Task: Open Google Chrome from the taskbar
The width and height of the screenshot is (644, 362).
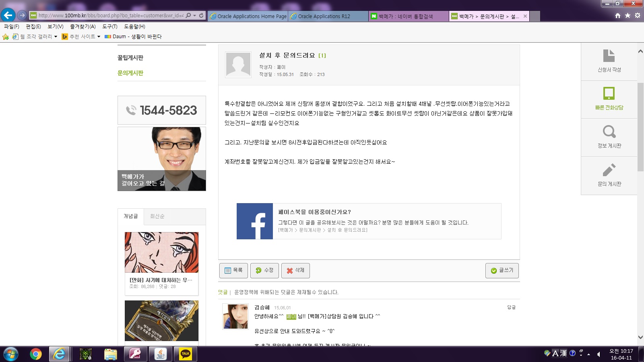Action: point(36,354)
